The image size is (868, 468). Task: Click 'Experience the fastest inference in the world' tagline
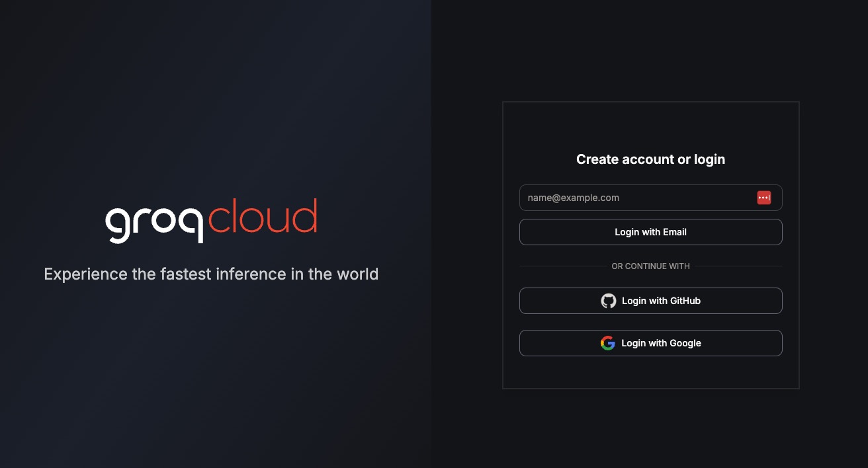211,274
